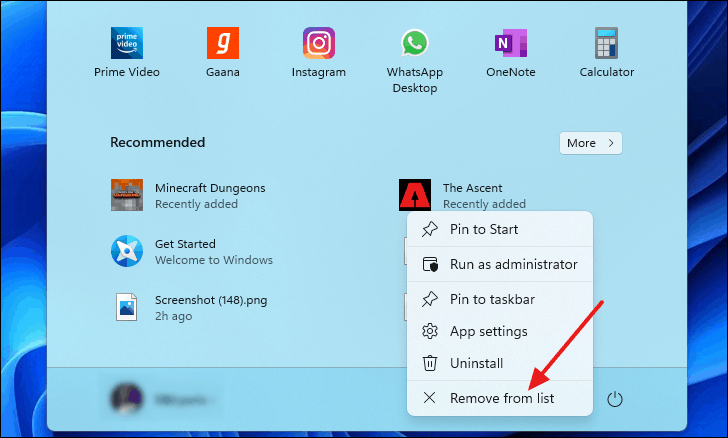Screen dimensions: 728x438
Task: Click the power button icon
Action: point(615,399)
